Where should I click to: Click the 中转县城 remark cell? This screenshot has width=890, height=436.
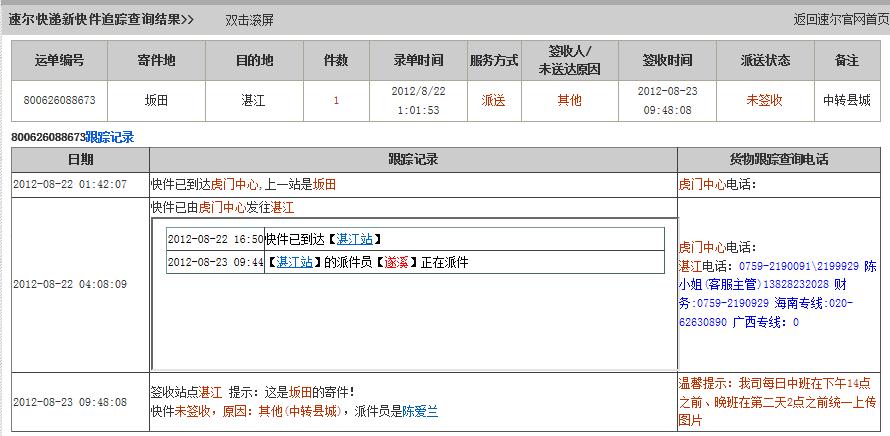point(846,100)
